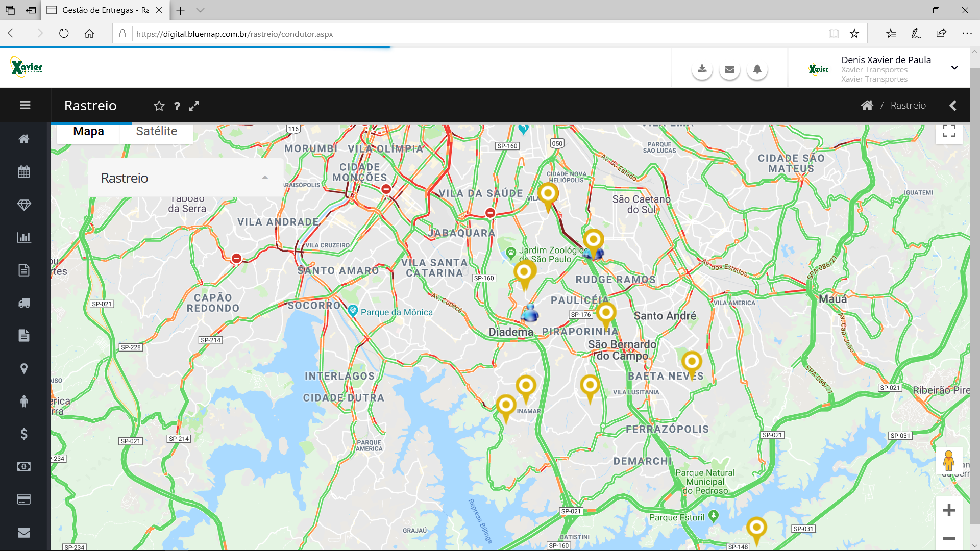Collapse the right panel with the chevron arrow
Image resolution: width=980 pixels, height=551 pixels.
(952, 106)
